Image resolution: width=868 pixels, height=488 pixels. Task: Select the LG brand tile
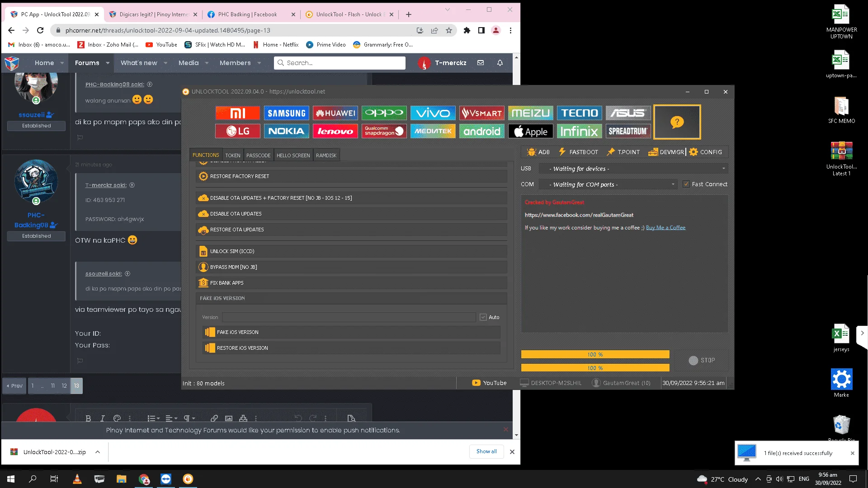(x=238, y=131)
